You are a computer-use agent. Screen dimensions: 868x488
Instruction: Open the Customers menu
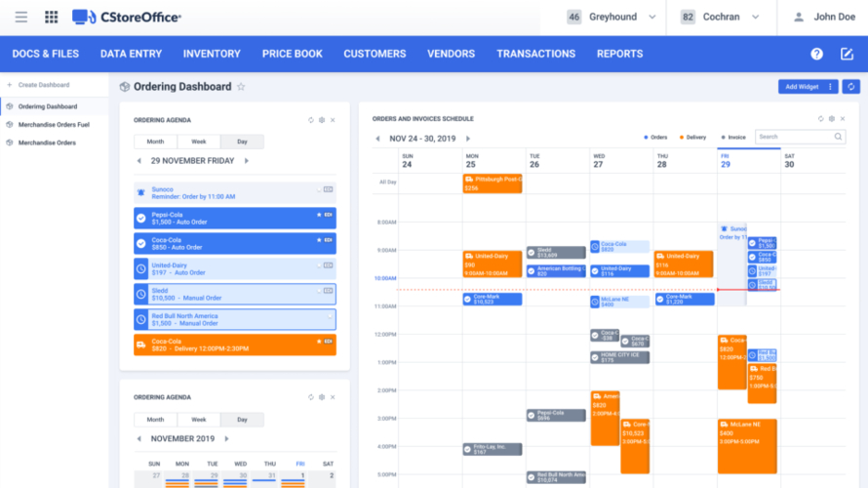pos(375,54)
